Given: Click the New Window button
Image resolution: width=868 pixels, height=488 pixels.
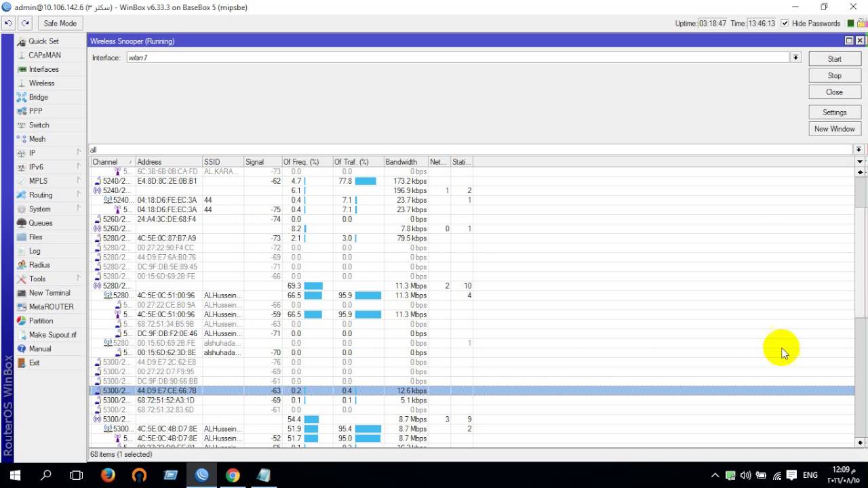Looking at the screenshot, I should click(834, 129).
